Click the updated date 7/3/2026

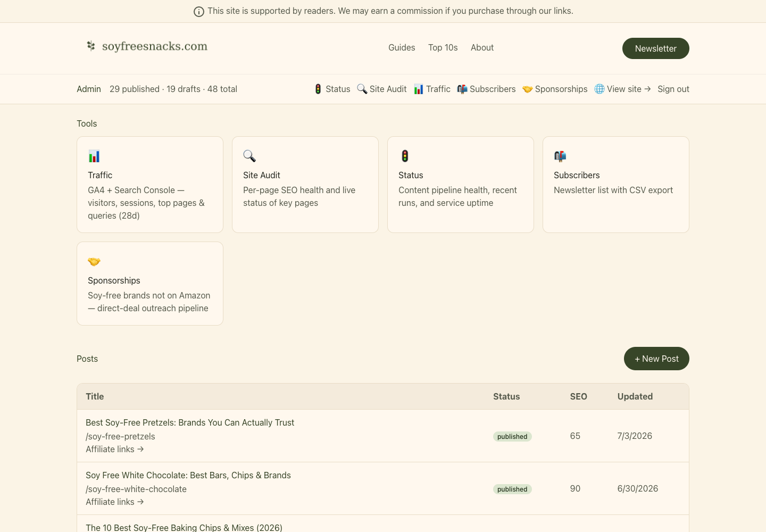pyautogui.click(x=635, y=436)
